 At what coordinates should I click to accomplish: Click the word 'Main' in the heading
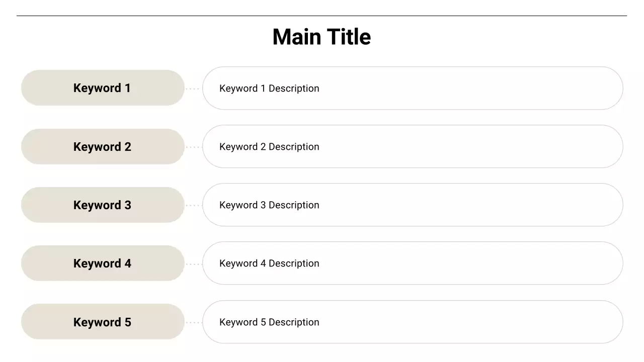coord(296,37)
